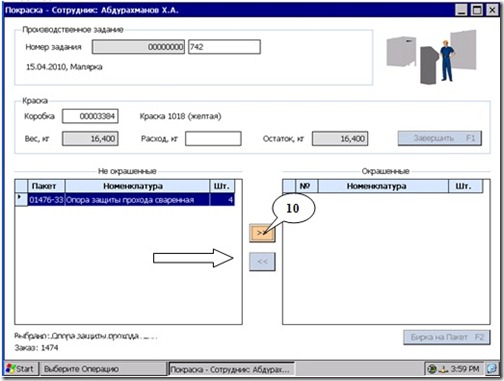This screenshot has width=504, height=381.
Task: Click the network tray icon
Action: pyautogui.click(x=432, y=369)
